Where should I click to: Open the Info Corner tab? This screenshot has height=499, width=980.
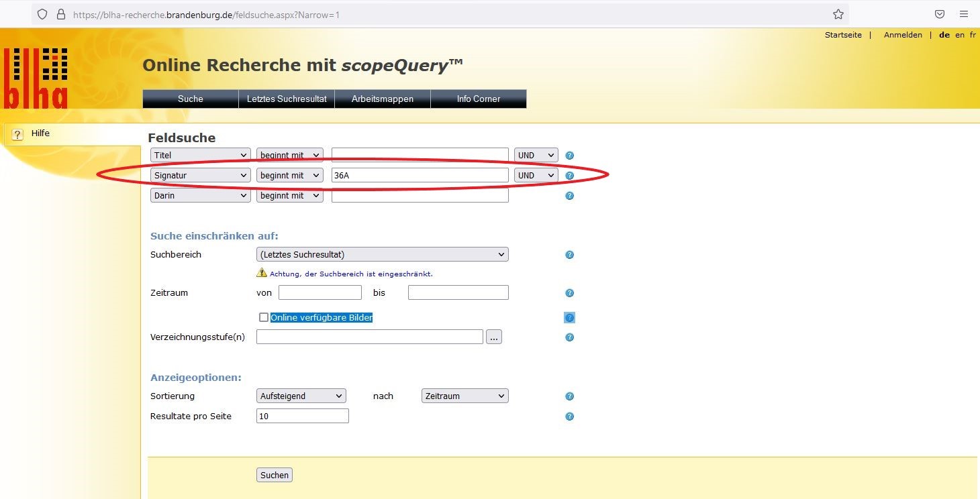479,99
